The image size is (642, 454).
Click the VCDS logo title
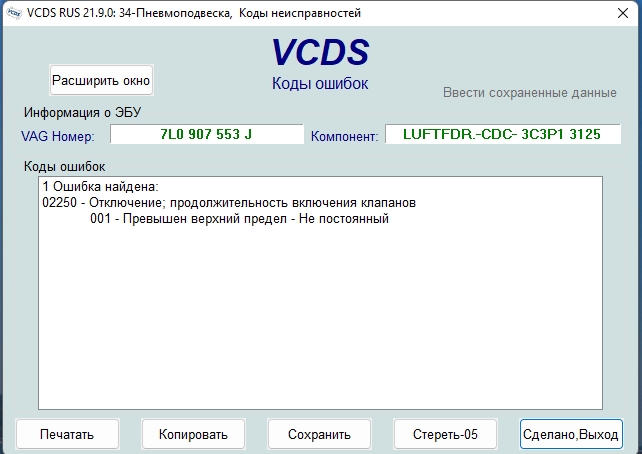pyautogui.click(x=321, y=52)
